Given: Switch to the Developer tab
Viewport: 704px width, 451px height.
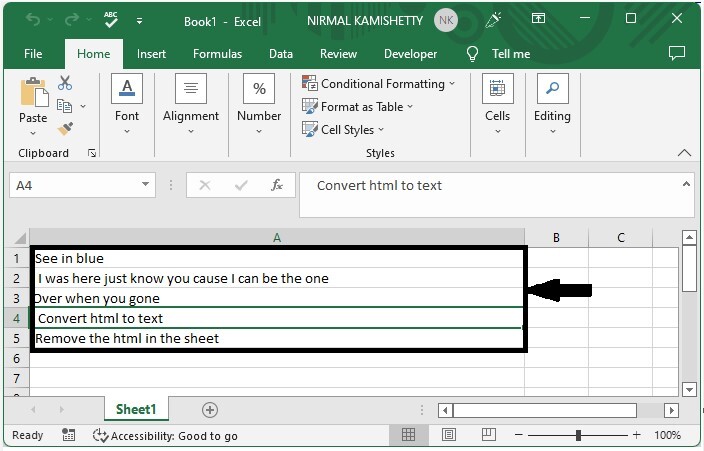Looking at the screenshot, I should click(x=410, y=54).
